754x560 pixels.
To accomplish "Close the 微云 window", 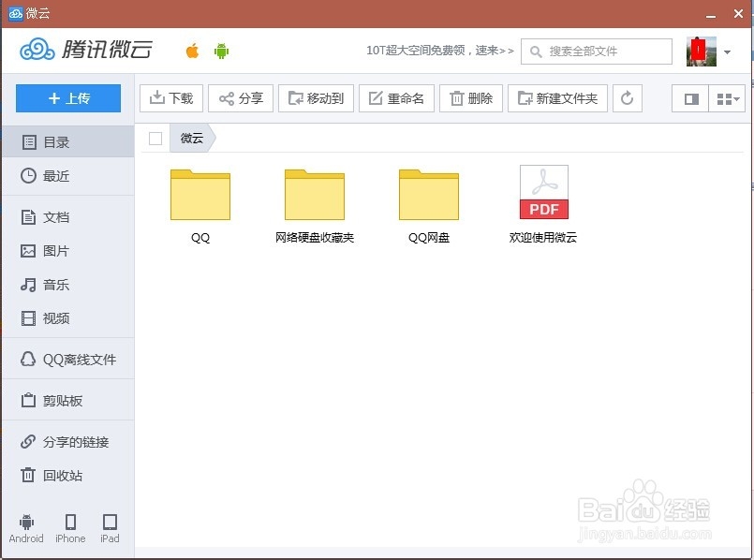I will click(x=739, y=13).
